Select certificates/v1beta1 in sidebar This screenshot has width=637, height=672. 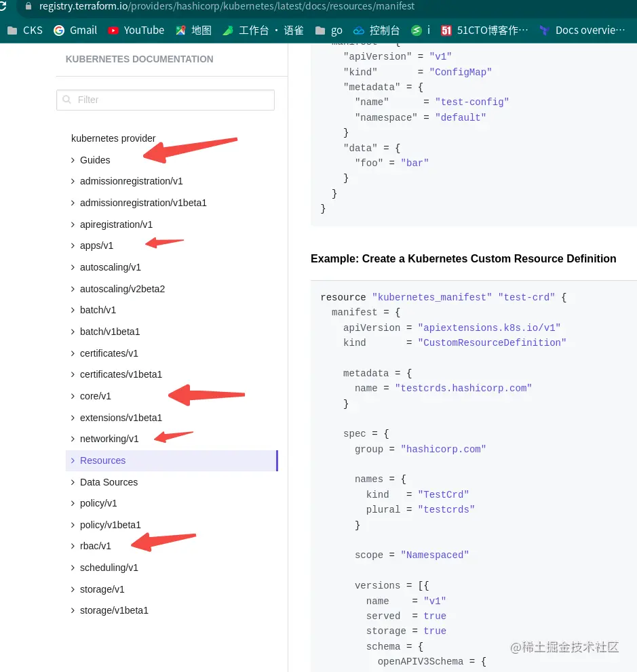(x=121, y=374)
